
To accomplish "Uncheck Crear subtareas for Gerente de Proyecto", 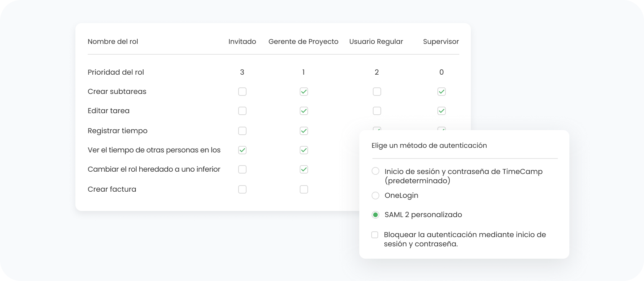I will (x=304, y=92).
